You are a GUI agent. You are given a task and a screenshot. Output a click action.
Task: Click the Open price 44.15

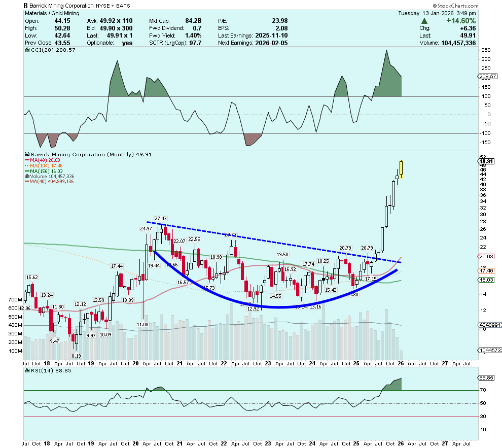[62, 21]
